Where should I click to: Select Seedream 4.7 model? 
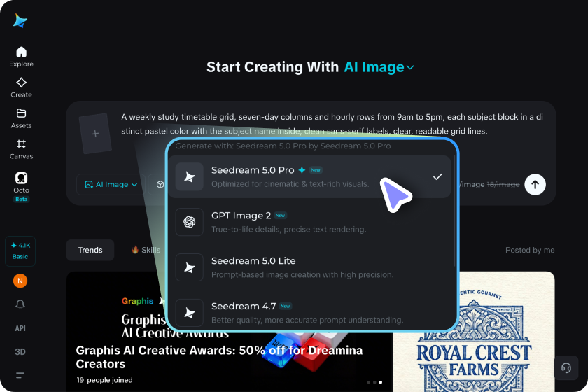[x=309, y=312]
